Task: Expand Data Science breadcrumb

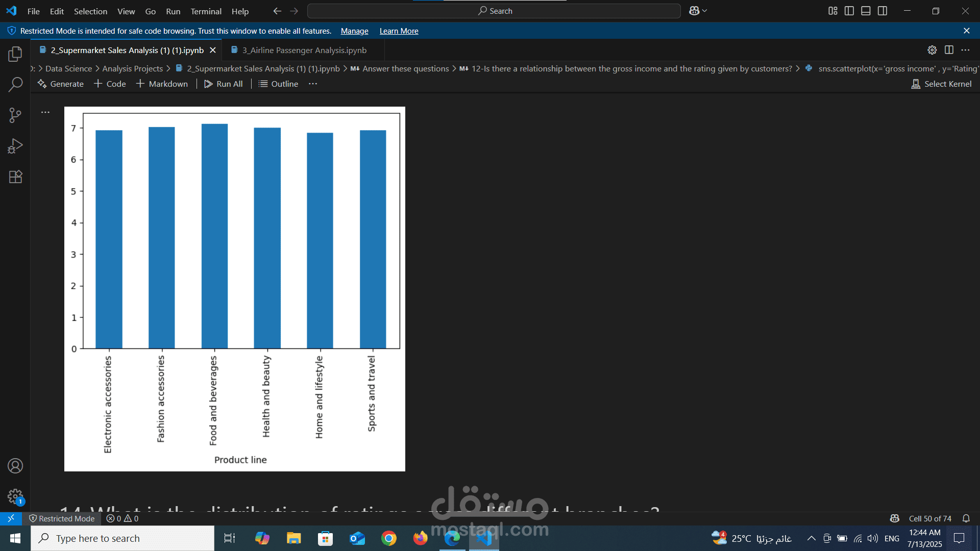Action: click(x=68, y=68)
